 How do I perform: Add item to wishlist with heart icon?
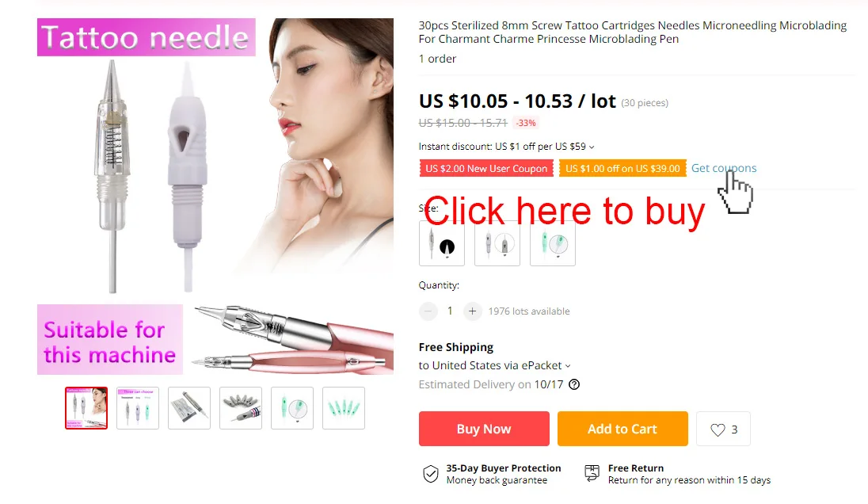(x=723, y=430)
